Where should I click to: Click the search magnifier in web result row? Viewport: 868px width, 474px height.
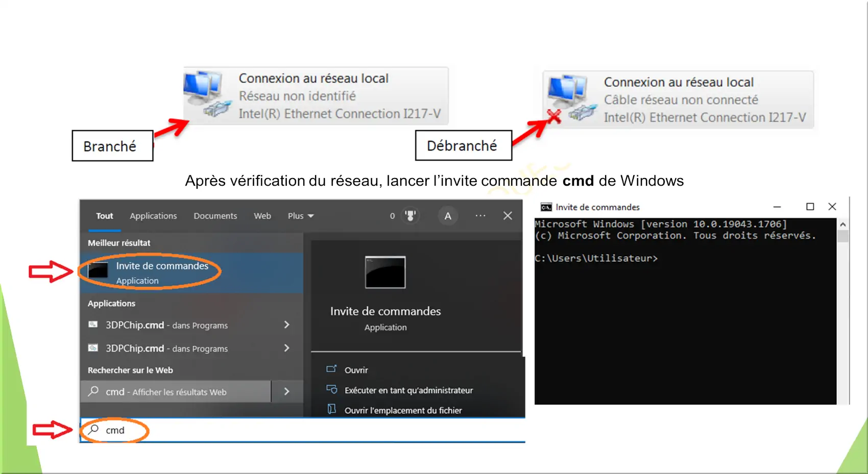(93, 391)
